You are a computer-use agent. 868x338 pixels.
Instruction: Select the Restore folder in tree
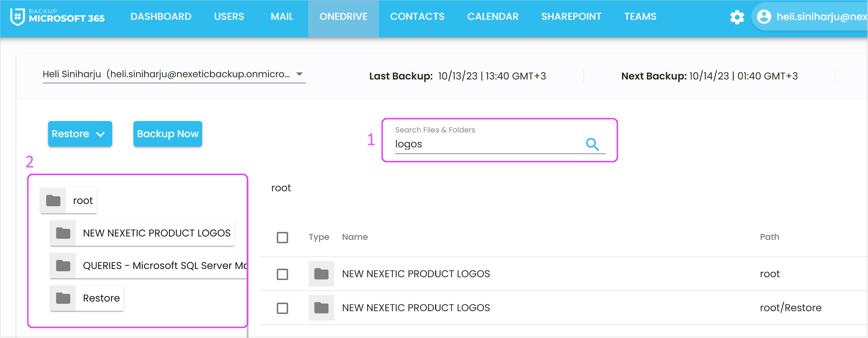coord(87,298)
